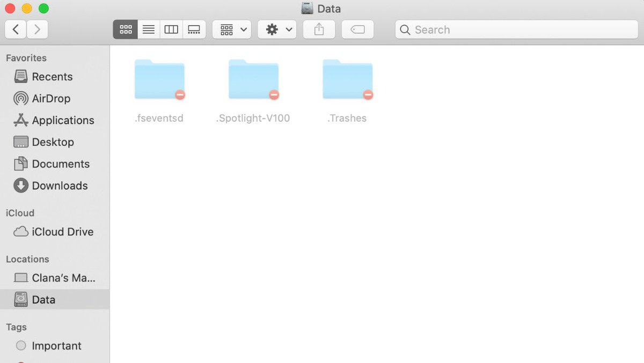This screenshot has width=644, height=363.
Task: Select the Important tag in the sidebar
Action: point(57,346)
